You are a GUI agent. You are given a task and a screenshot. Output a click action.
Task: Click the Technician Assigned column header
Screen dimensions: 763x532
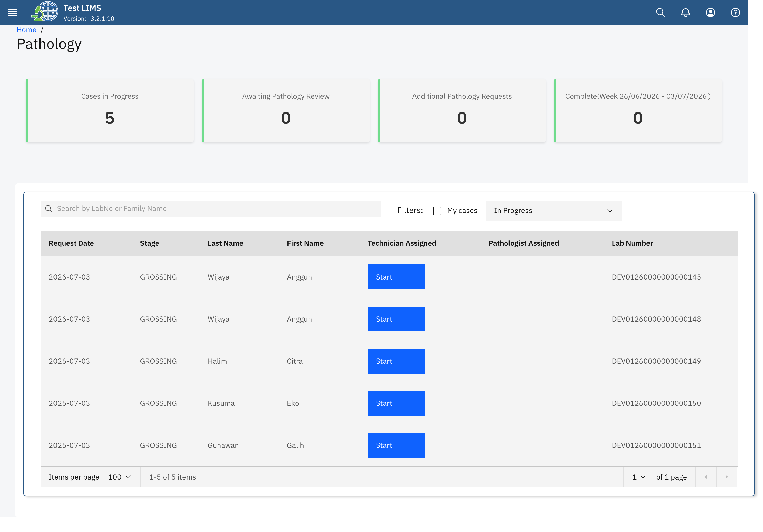click(402, 243)
